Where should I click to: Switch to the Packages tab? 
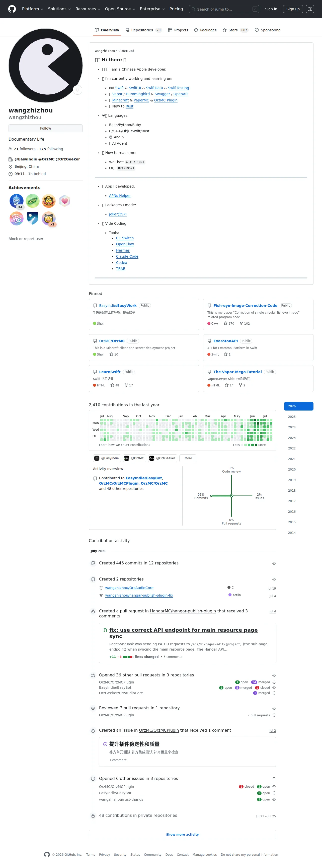[x=205, y=30]
